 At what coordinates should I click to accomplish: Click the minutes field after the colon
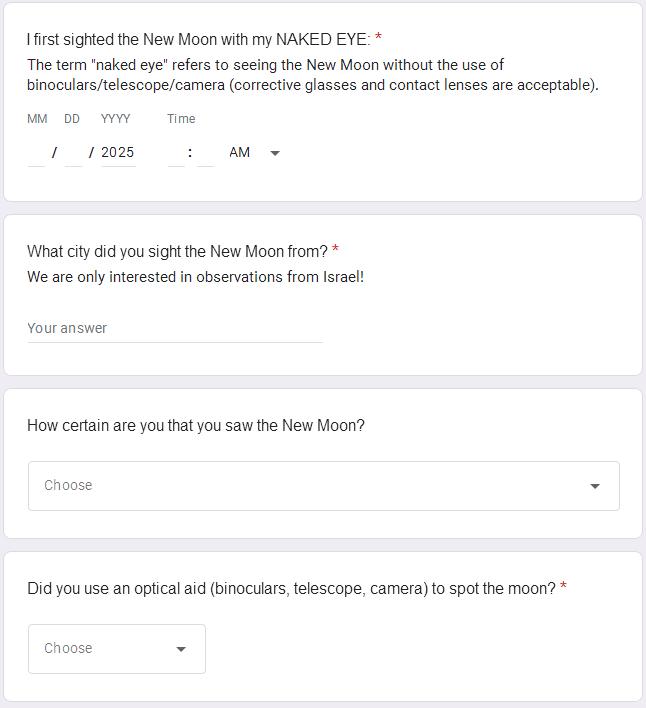click(x=206, y=153)
